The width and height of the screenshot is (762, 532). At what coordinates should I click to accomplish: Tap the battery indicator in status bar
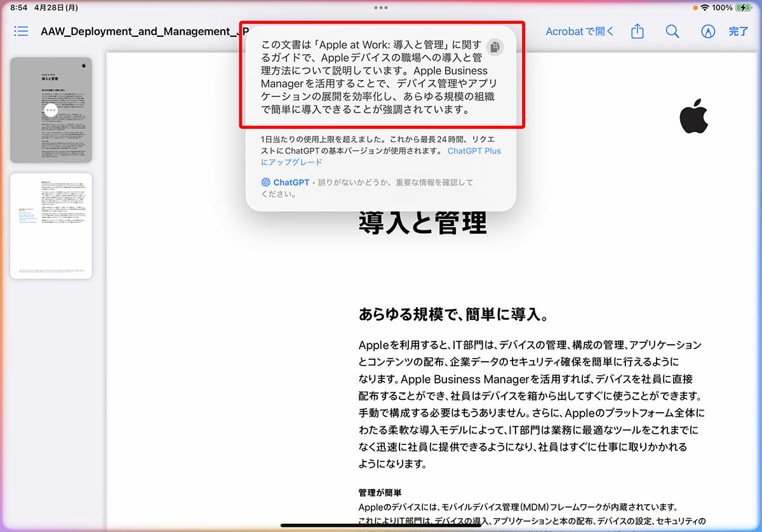point(743,8)
